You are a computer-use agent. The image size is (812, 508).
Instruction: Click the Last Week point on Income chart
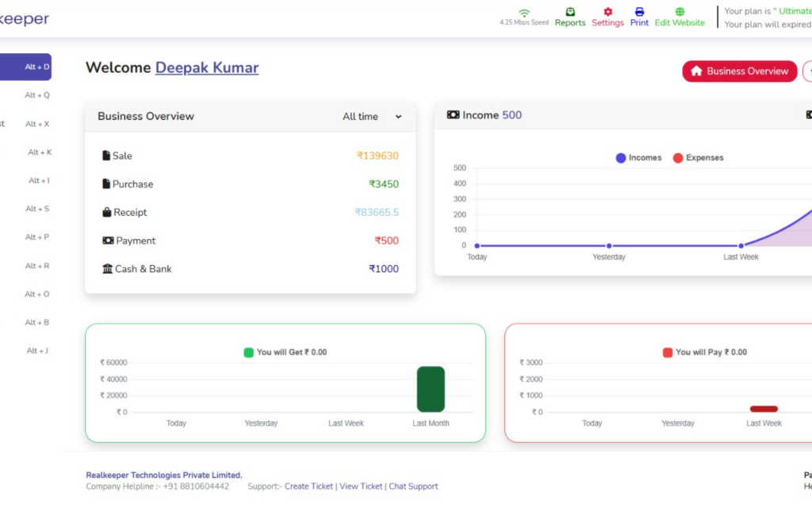(741, 246)
